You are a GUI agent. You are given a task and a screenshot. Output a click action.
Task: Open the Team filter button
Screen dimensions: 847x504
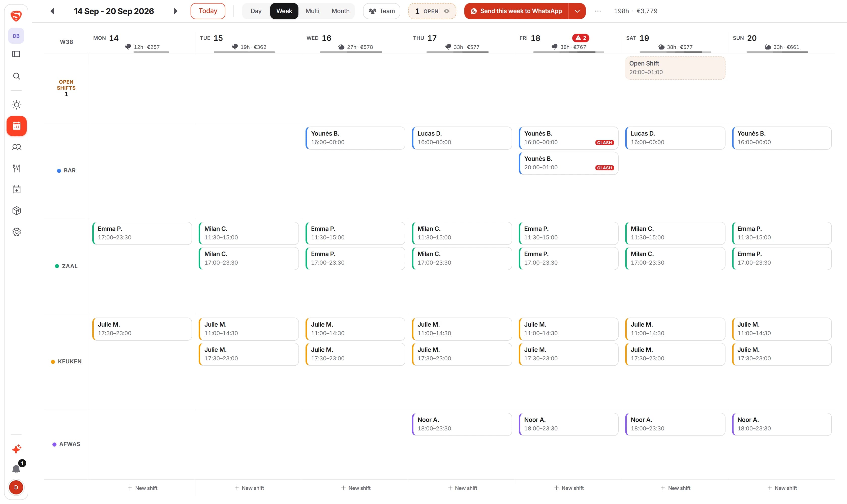[382, 11]
